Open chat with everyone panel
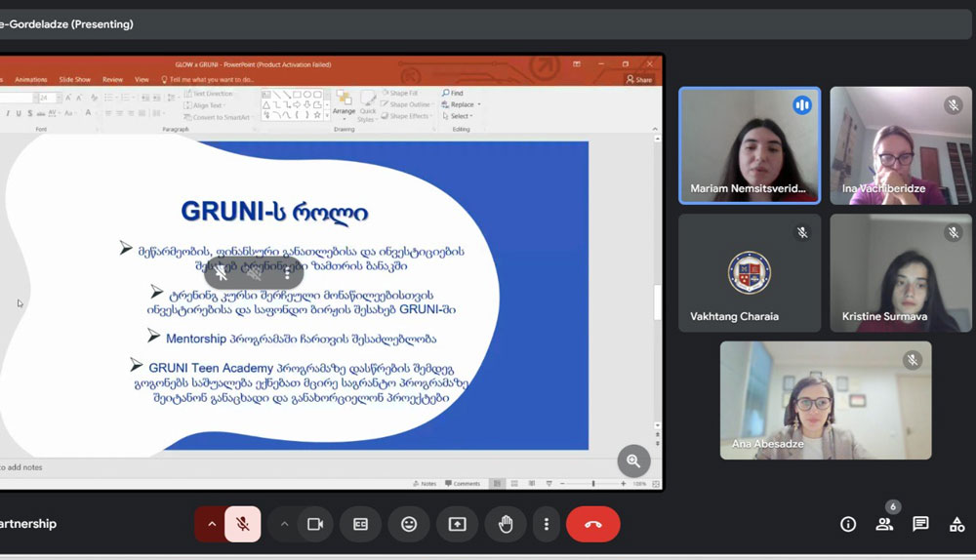The image size is (976, 560). pos(920,524)
